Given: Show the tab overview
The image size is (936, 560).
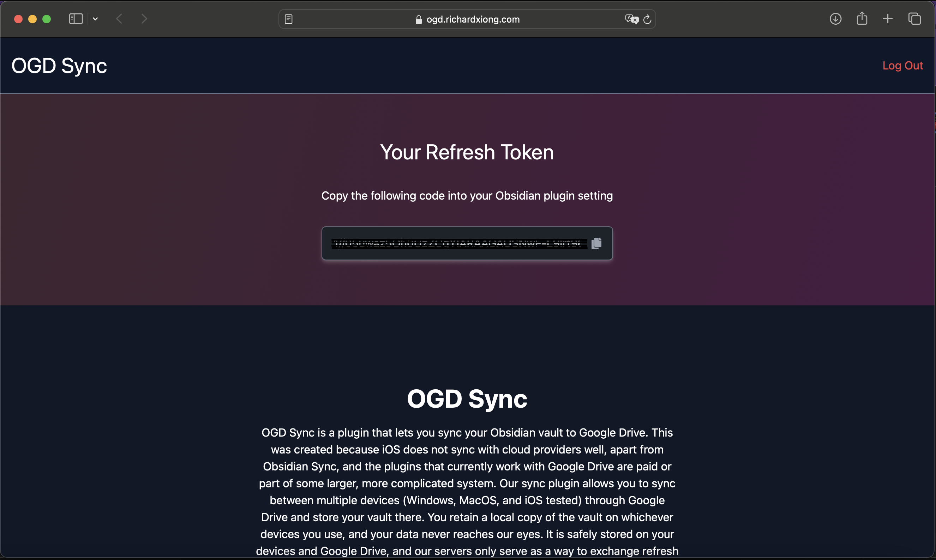Looking at the screenshot, I should click(914, 19).
